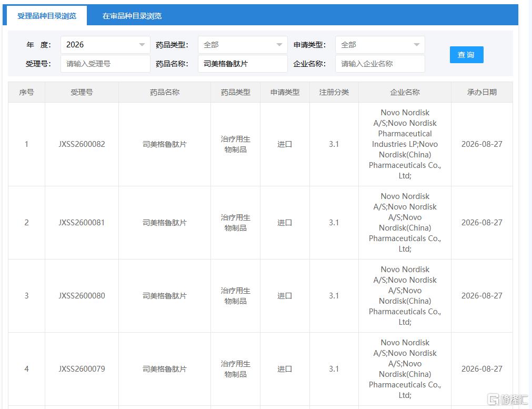Open the 在审品种目录浏览 tab
Viewport: 532px width, 409px height.
[x=132, y=16]
